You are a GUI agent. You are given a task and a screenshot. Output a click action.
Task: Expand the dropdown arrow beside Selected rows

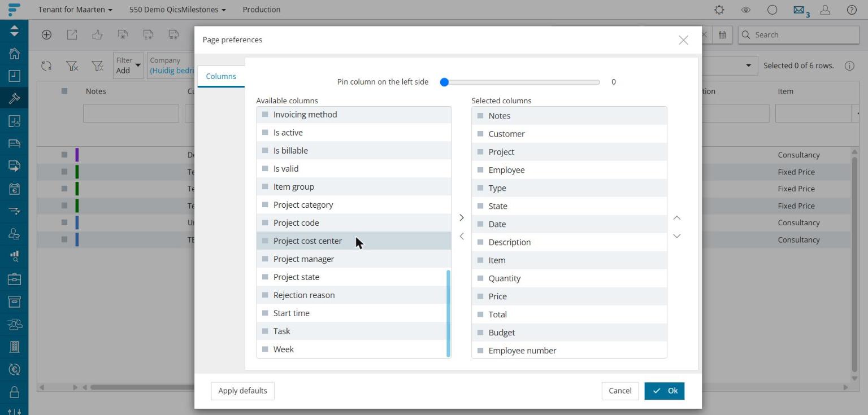pyautogui.click(x=749, y=65)
